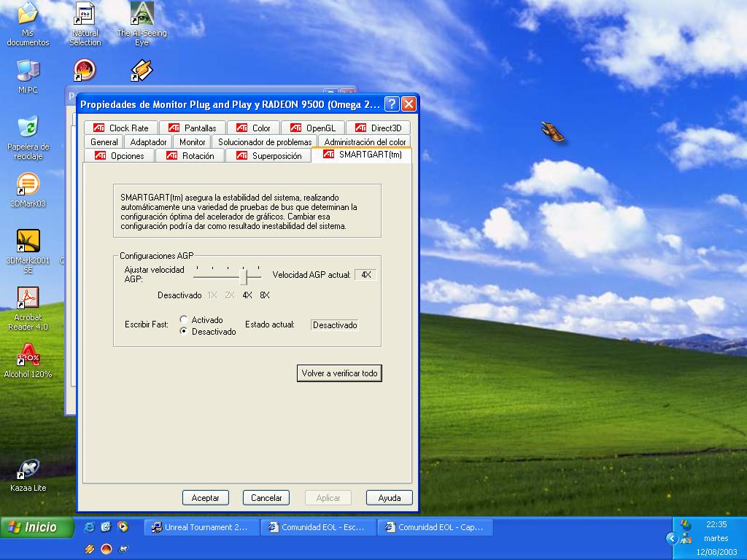Click Velocidad AGP actual value field

point(365,275)
